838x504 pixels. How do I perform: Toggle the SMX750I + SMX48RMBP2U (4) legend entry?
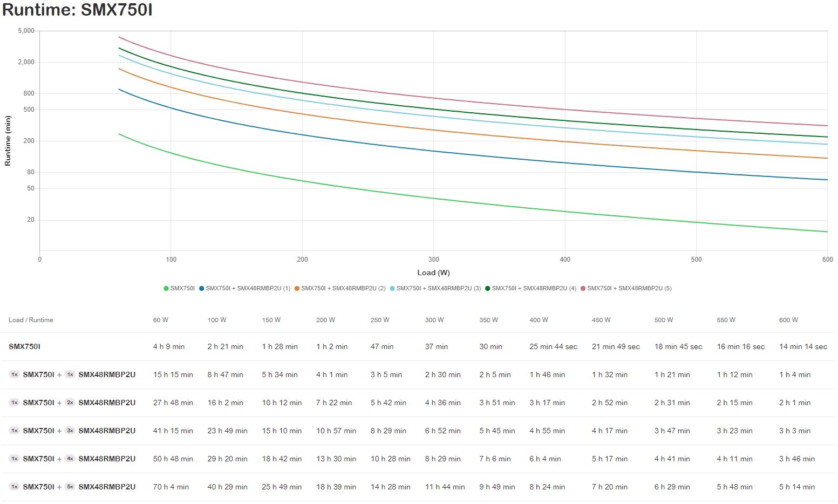pyautogui.click(x=530, y=289)
